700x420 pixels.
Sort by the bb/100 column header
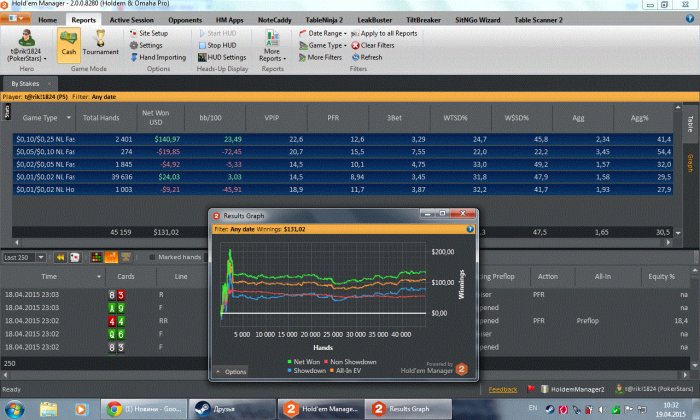[210, 118]
